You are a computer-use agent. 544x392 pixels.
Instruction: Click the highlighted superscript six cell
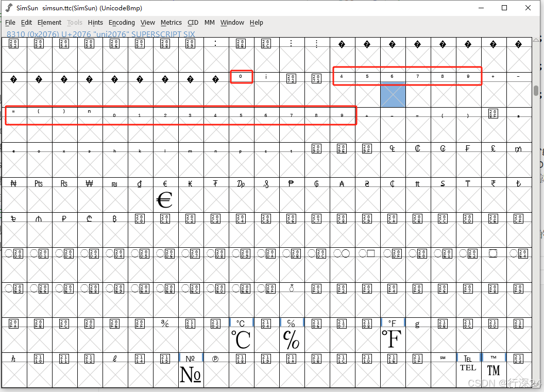point(393,94)
